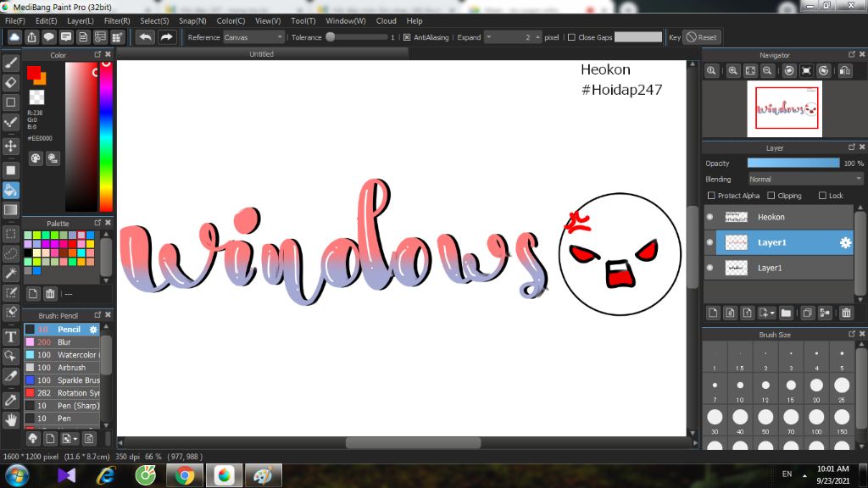
Task: Delete palette color using trash icon
Action: coord(50,294)
